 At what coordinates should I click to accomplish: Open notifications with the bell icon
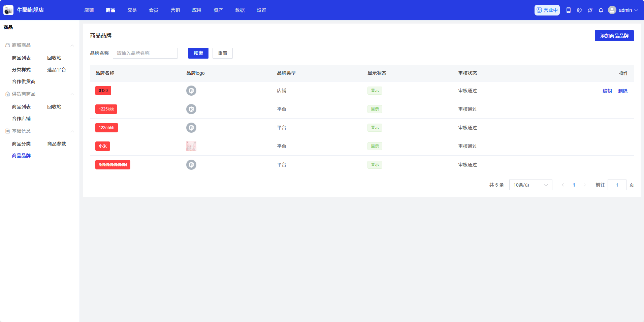pyautogui.click(x=601, y=10)
